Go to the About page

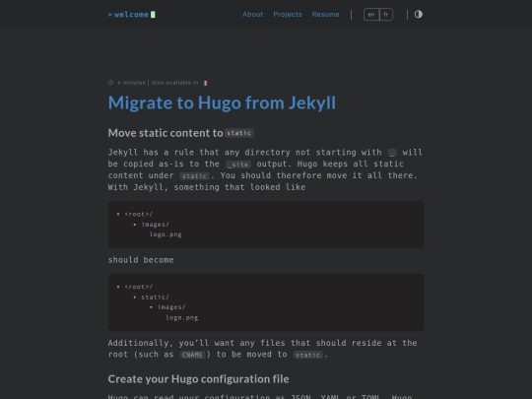pyautogui.click(x=252, y=14)
